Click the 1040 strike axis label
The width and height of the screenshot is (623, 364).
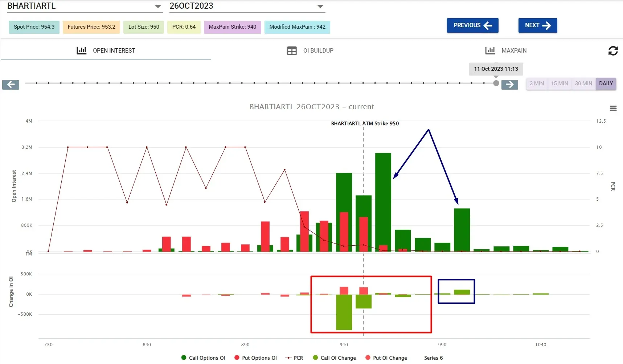tap(541, 345)
